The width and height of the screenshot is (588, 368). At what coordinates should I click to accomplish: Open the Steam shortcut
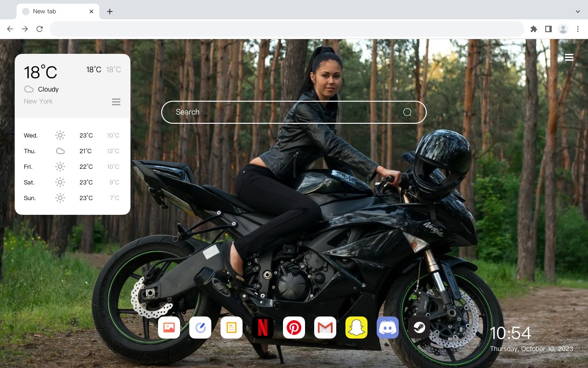419,328
